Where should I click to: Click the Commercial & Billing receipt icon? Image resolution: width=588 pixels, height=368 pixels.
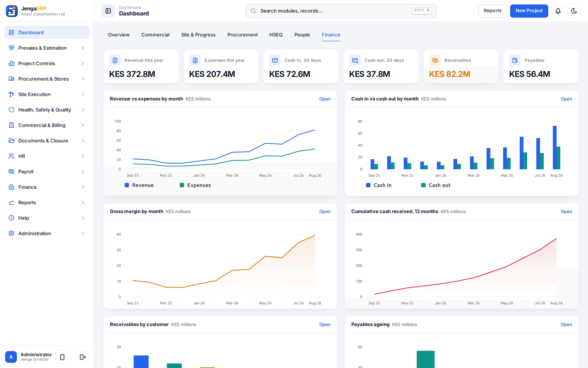tap(11, 125)
